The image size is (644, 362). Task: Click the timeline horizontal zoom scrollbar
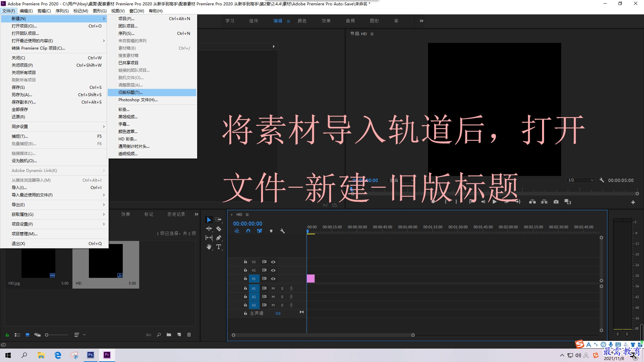[323, 335]
